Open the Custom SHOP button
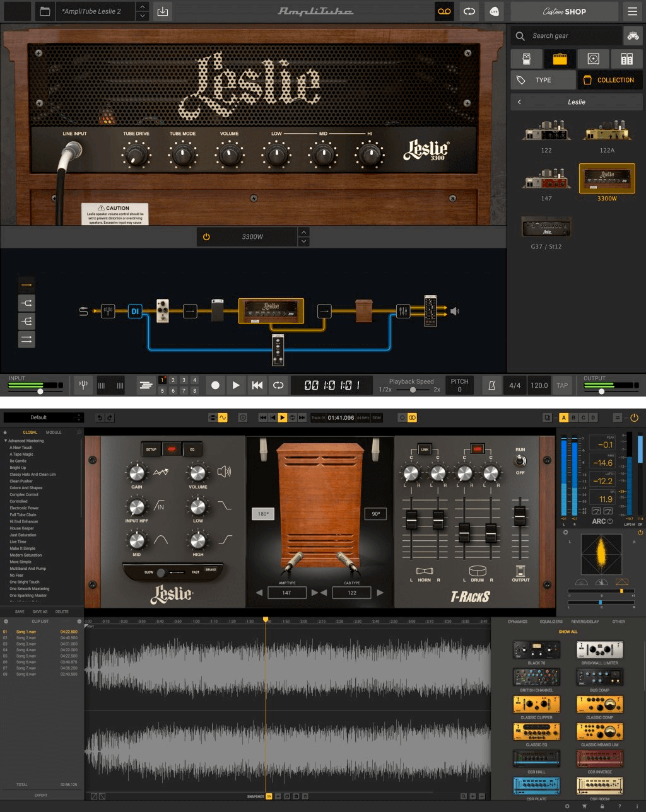 565,11
